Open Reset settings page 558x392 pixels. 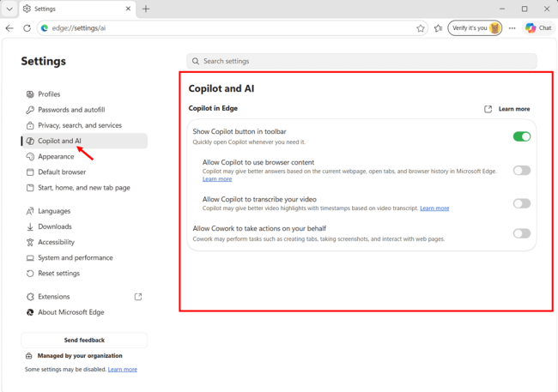tap(84, 274)
